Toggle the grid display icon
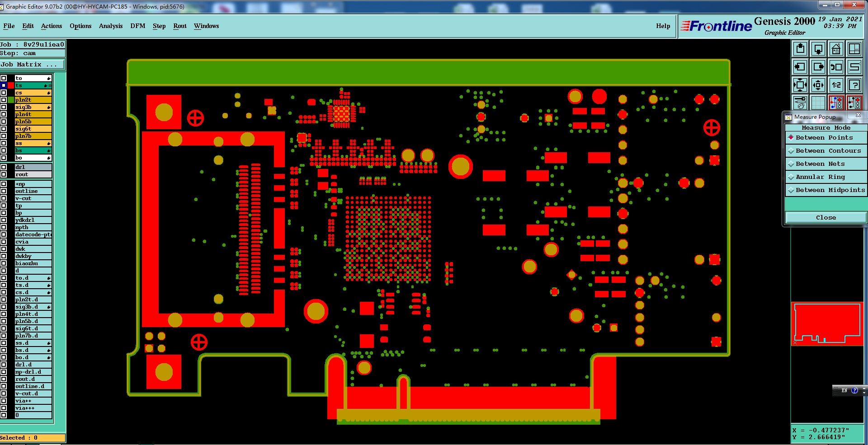 coord(818,103)
